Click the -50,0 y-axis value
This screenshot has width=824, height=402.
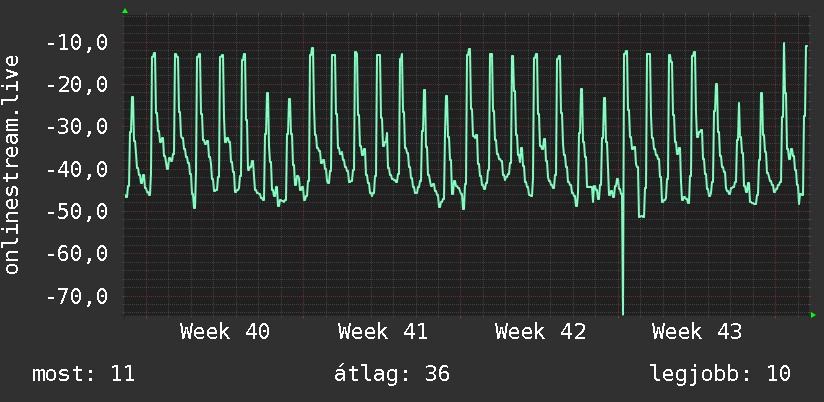point(77,212)
